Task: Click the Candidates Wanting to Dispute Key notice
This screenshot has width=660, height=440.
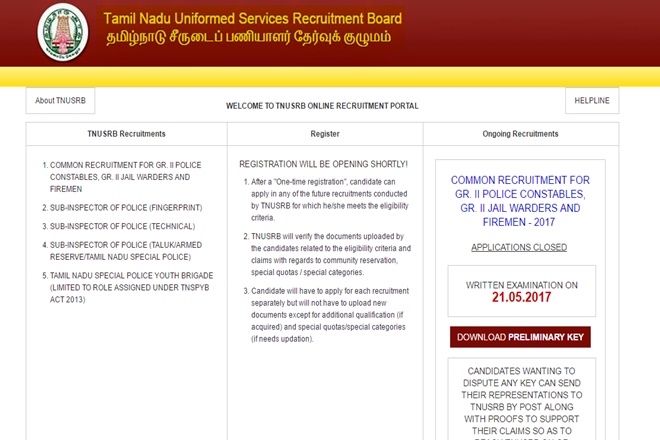Action: pos(522,399)
